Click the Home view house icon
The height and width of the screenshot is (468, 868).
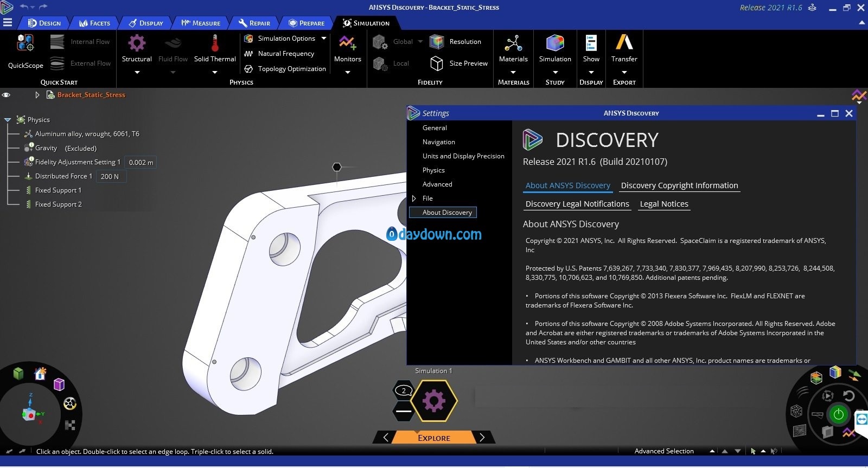coord(40,374)
